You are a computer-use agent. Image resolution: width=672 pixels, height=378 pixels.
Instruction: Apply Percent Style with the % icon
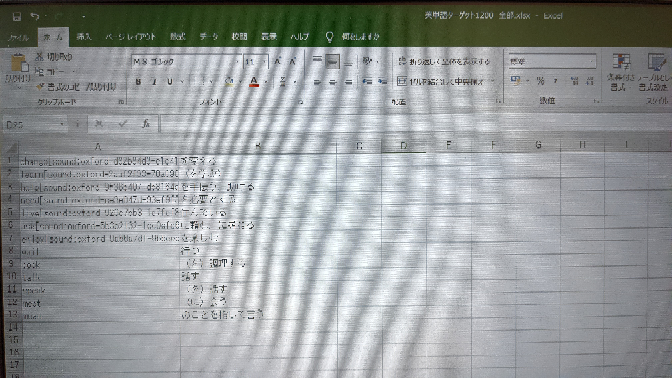coord(540,81)
